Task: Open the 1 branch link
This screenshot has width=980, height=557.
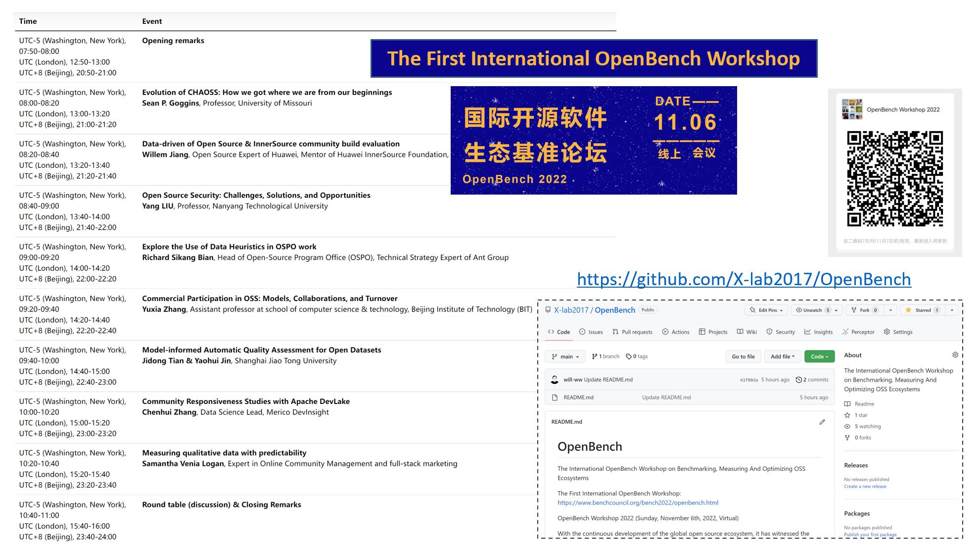Action: (x=606, y=356)
